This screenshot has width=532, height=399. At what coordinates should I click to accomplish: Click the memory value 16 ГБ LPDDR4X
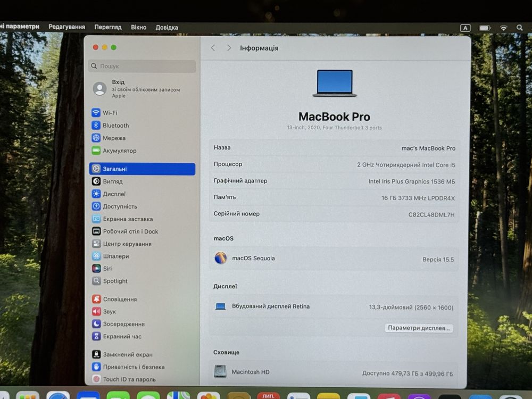pos(418,198)
